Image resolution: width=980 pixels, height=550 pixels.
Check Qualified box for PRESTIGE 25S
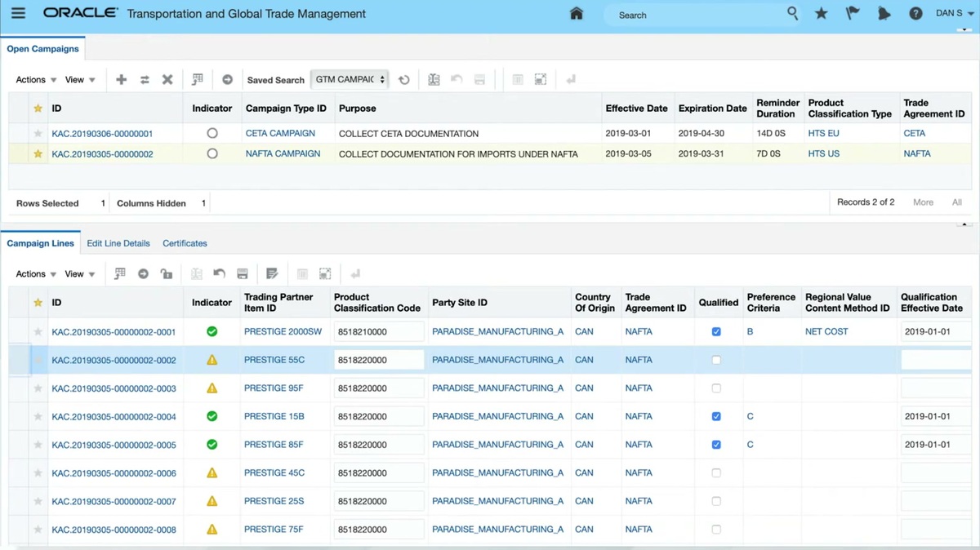[x=716, y=501]
